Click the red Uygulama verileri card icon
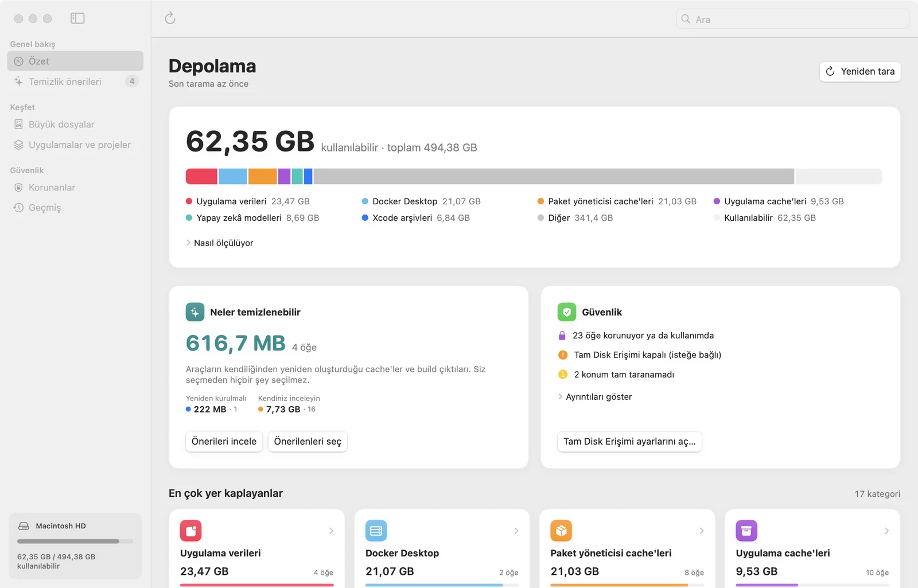Viewport: 918px width, 588px height. click(x=191, y=531)
